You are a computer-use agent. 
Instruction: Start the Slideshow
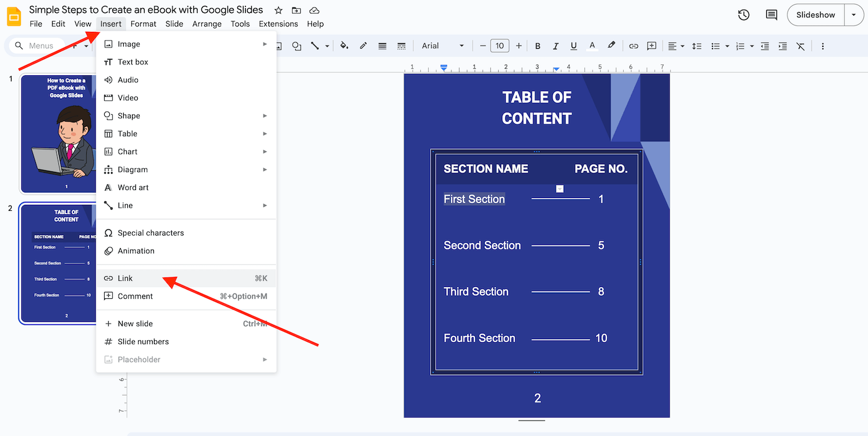[x=815, y=15]
